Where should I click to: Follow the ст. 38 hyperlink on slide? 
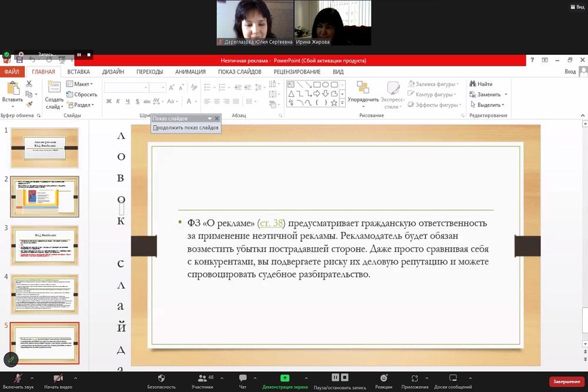[271, 223]
